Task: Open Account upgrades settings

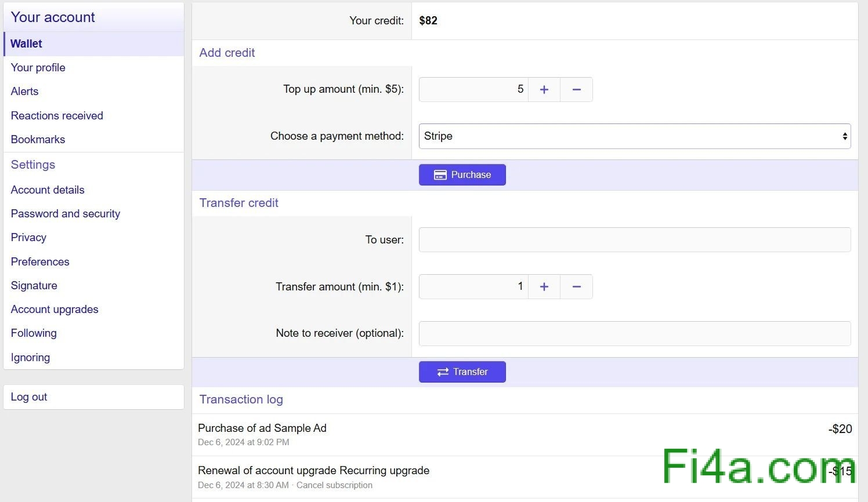Action: 55,310
